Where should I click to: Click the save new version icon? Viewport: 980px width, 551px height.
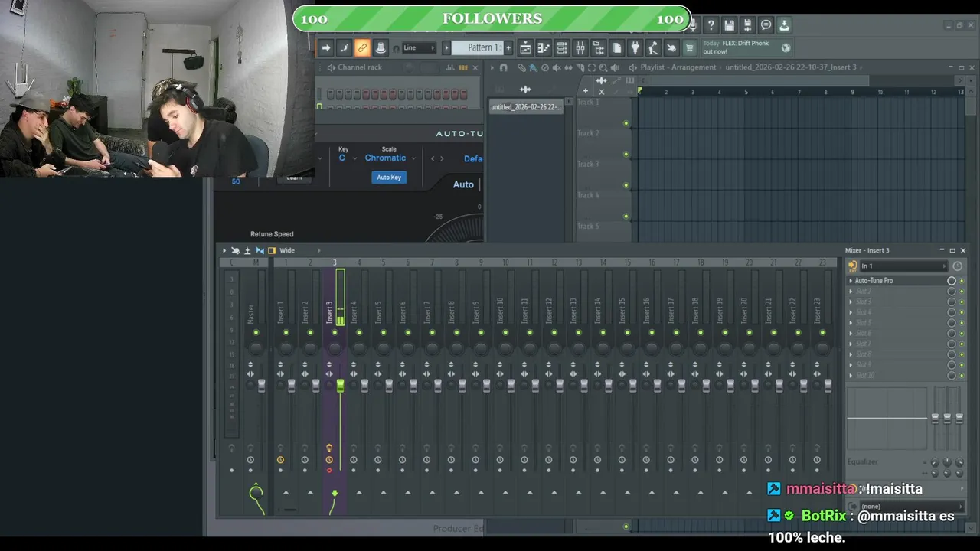pyautogui.click(x=748, y=25)
